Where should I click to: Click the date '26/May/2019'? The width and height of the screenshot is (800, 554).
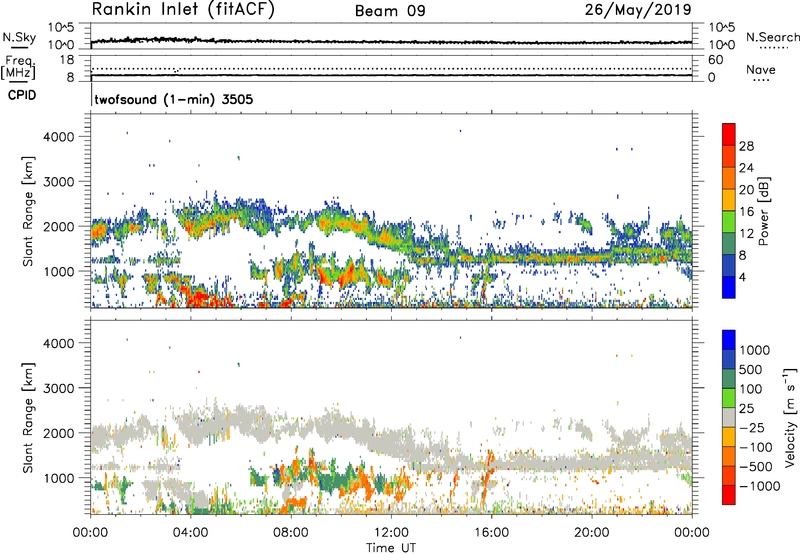(x=638, y=10)
